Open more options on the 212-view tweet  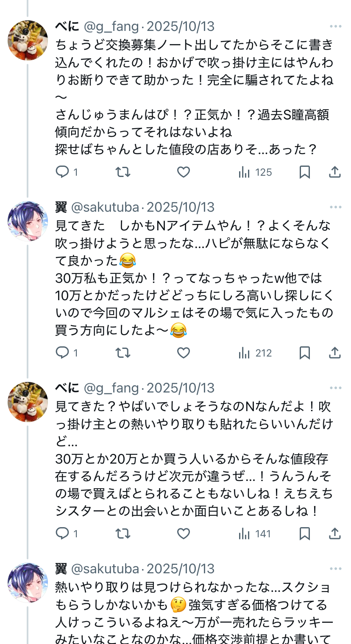pyautogui.click(x=335, y=207)
